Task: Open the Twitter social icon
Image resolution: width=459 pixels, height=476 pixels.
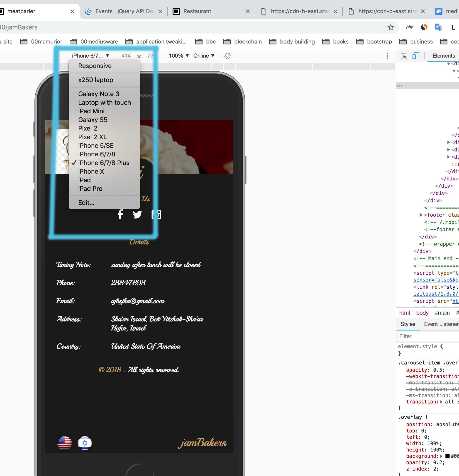Action: pyautogui.click(x=137, y=214)
